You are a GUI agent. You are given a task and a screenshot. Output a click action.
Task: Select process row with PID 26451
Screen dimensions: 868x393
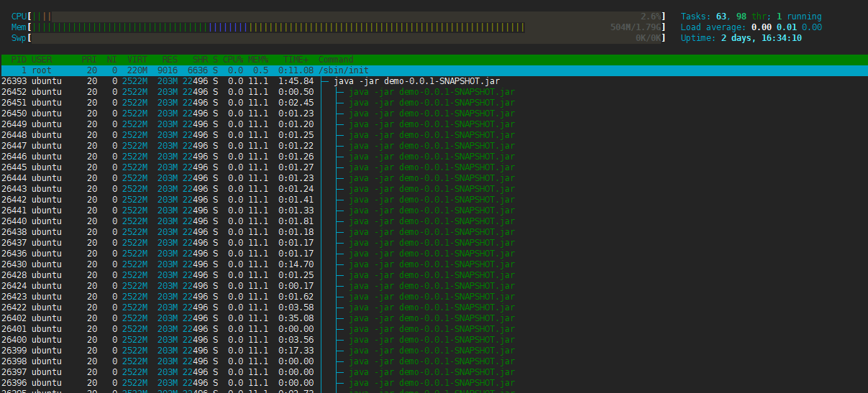point(434,103)
